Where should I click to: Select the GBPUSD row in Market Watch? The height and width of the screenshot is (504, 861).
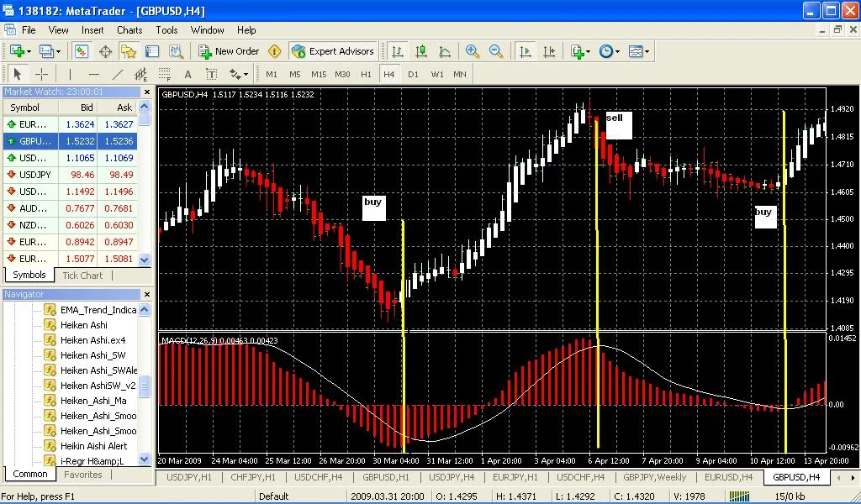tap(71, 141)
